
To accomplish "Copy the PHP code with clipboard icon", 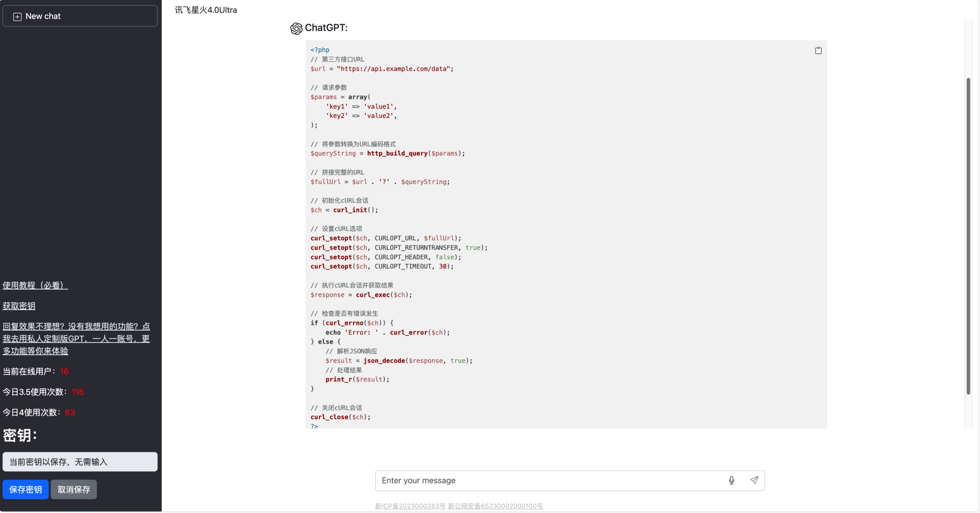I will point(818,51).
